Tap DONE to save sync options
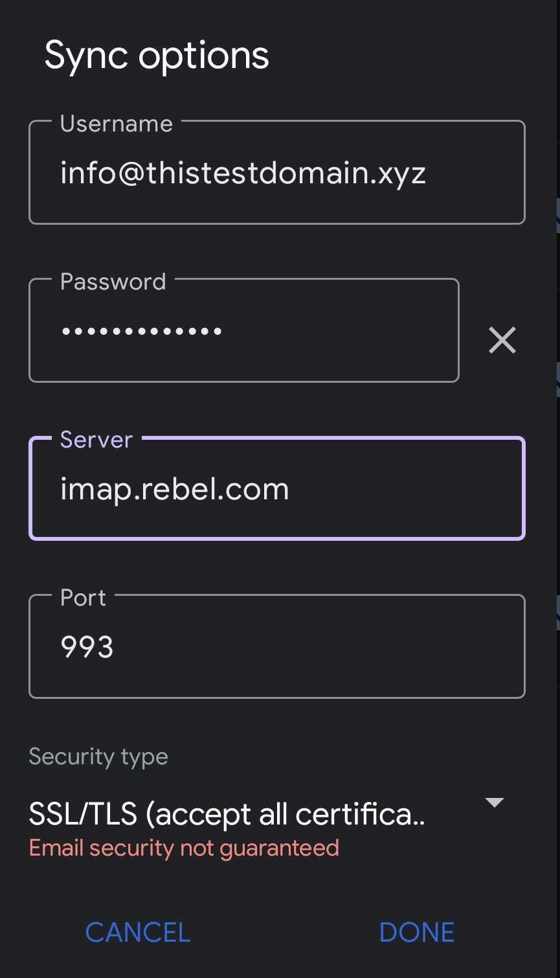This screenshot has height=978, width=560. click(x=417, y=932)
